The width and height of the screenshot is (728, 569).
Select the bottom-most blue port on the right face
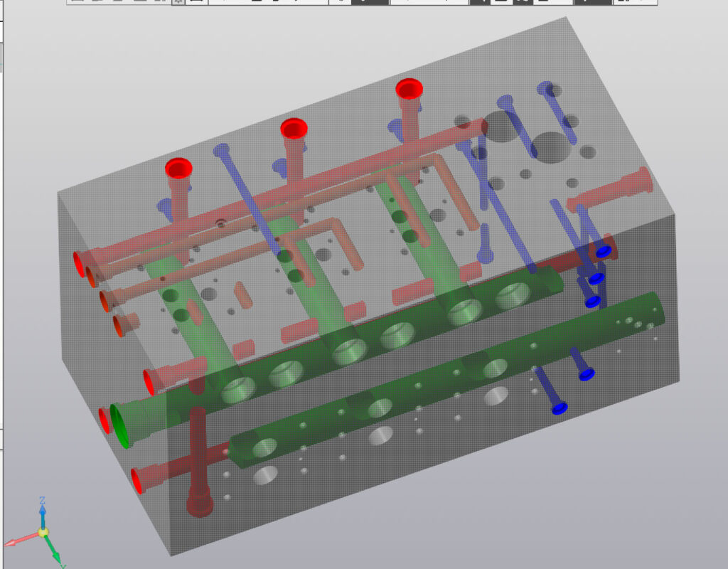[x=560, y=408]
